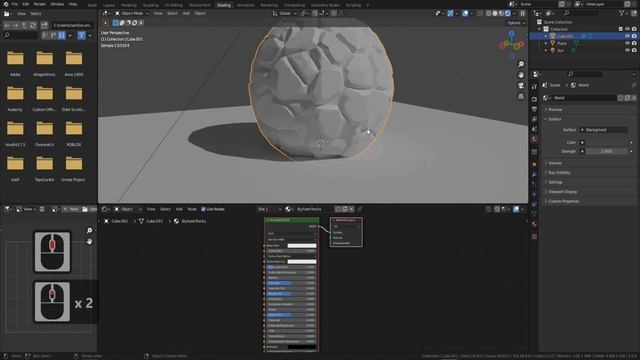Click the viewport pan hand icon
This screenshot has width=640, height=360.
coord(521,75)
